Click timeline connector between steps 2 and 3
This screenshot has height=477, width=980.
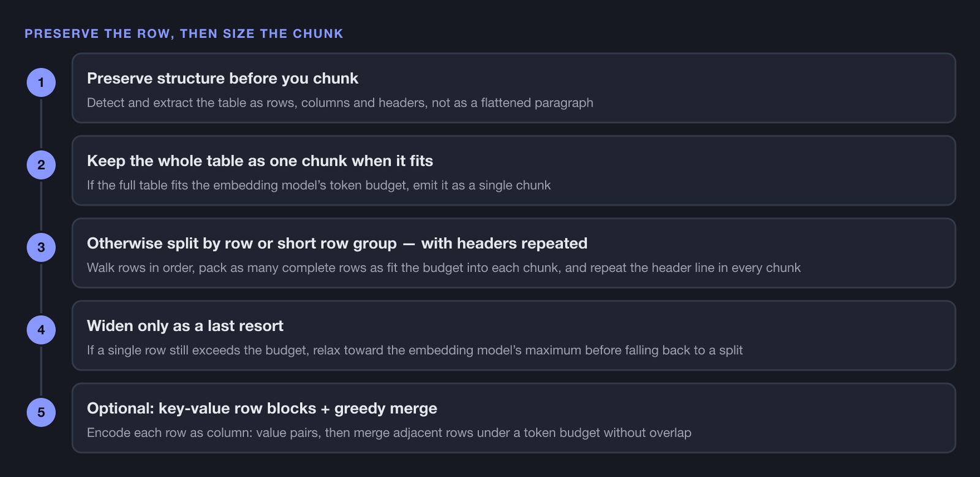point(41,206)
